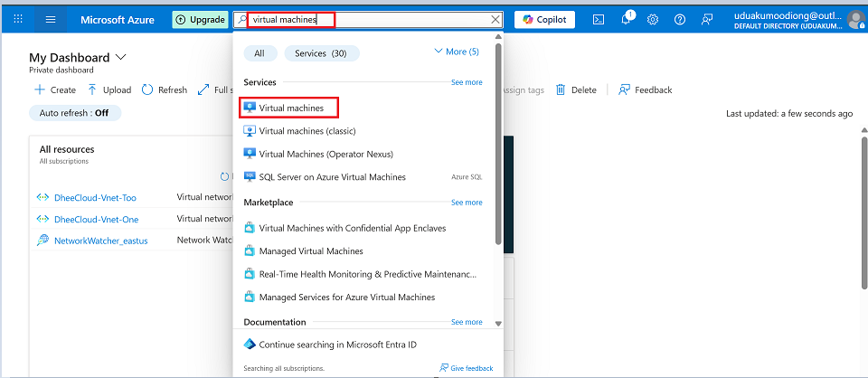Click the NetworkWatcher_eastus icon
The width and height of the screenshot is (868, 378).
click(42, 241)
